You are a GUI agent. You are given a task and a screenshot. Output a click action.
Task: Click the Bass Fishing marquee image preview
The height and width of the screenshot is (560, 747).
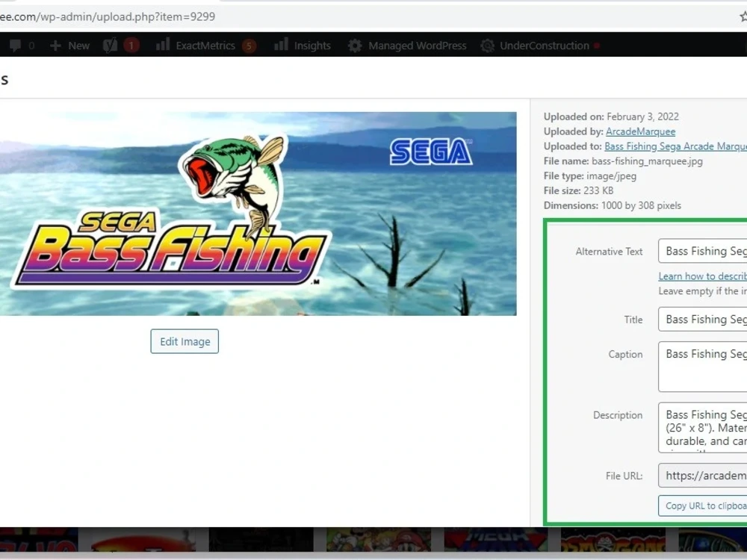pyautogui.click(x=258, y=214)
